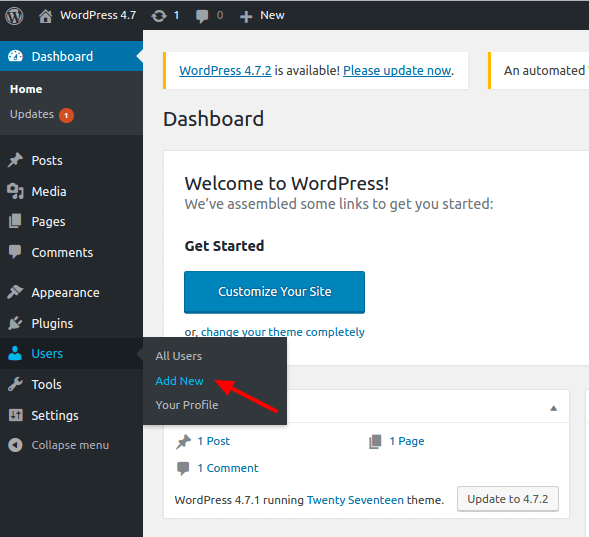Screen dimensions: 589x537
Task: Click the Please update now link
Action: pos(397,71)
